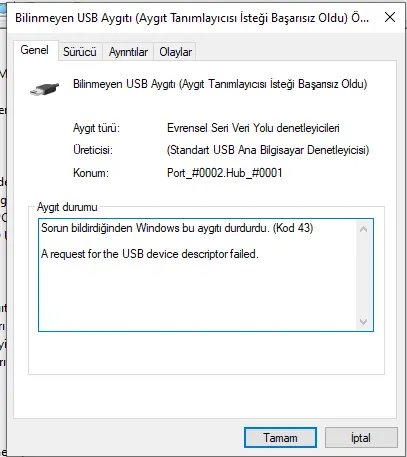Click the Bilinmeyen USB Aygıtı device name heading
This screenshot has width=407, height=457.
pos(220,84)
